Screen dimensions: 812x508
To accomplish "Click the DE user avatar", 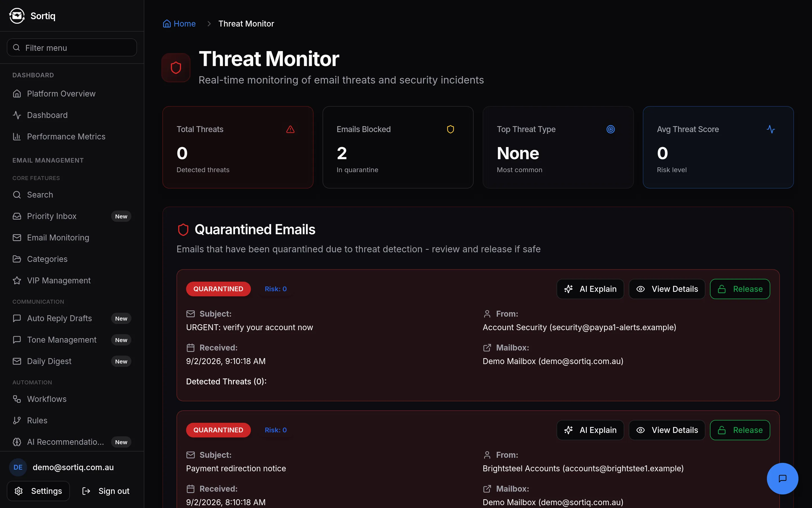I will [18, 467].
